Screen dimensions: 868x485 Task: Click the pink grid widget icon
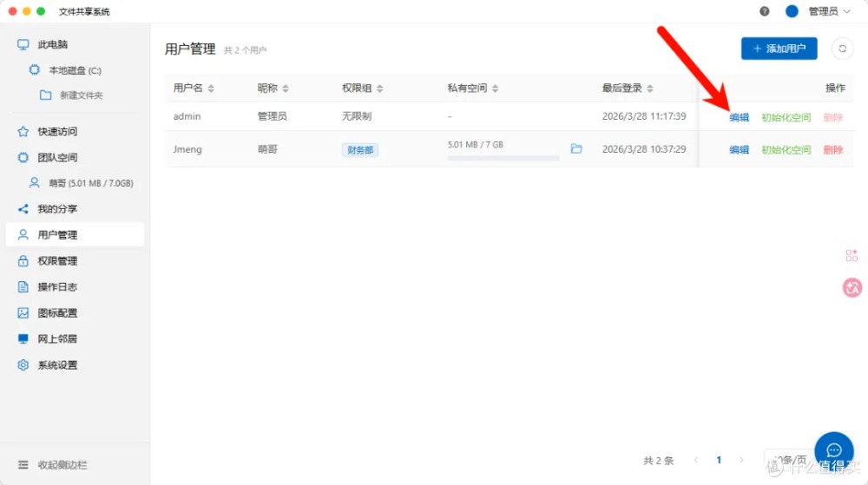[x=852, y=256]
